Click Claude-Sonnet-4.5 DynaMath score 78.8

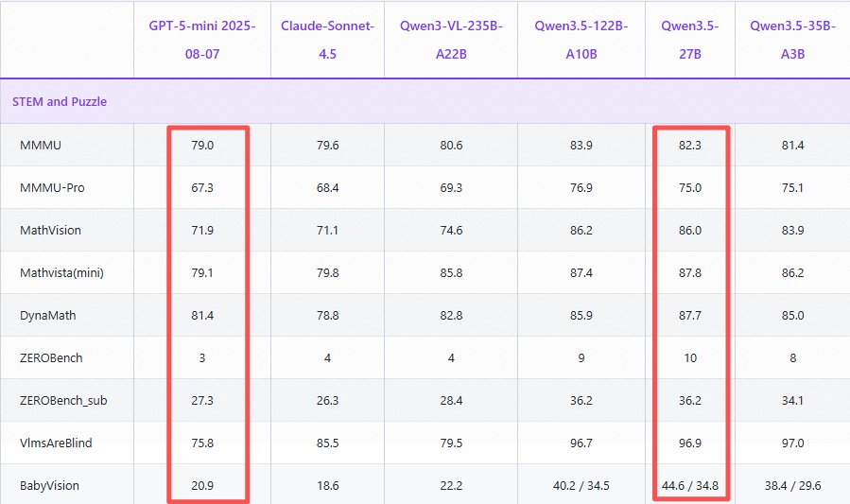pyautogui.click(x=327, y=316)
